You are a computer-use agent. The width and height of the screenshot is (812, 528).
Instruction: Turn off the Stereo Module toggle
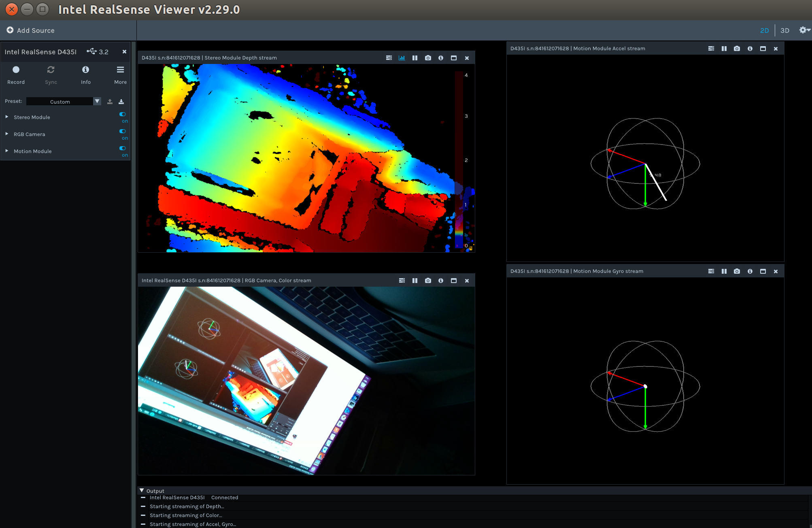[123, 115]
